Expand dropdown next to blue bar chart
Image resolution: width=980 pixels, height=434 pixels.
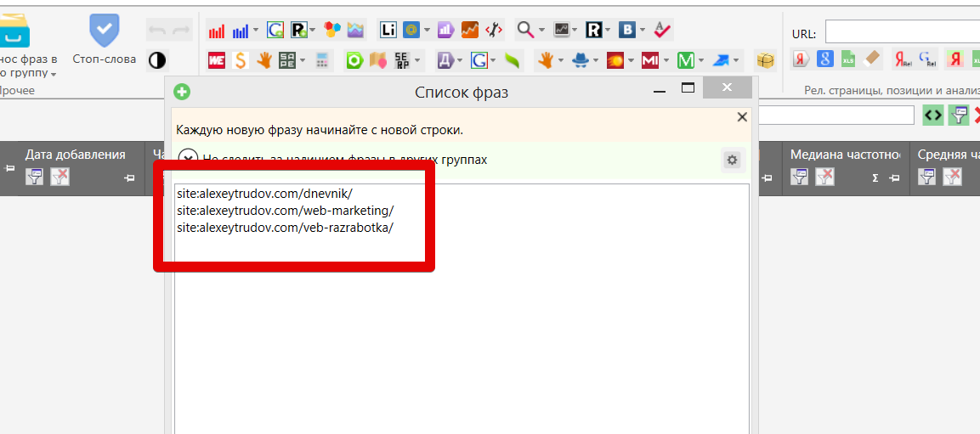256,31
